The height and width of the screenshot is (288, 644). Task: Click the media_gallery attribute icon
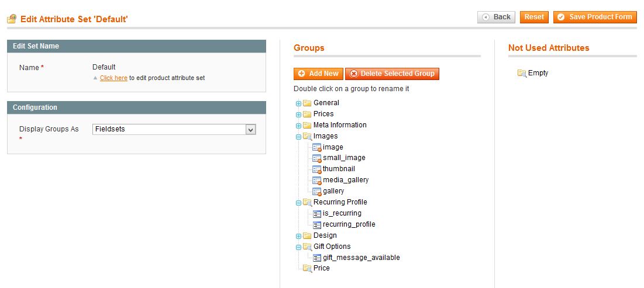(x=316, y=181)
